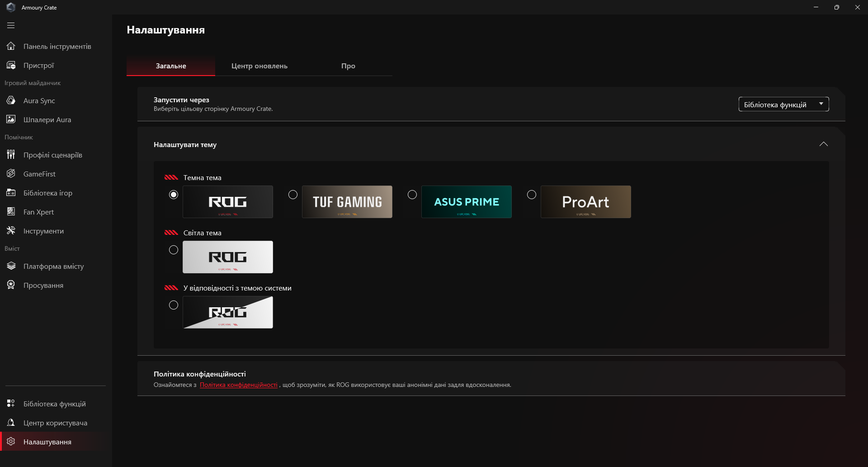868x467 pixels.
Task: Click the Налаштування gear icon
Action: pos(11,442)
